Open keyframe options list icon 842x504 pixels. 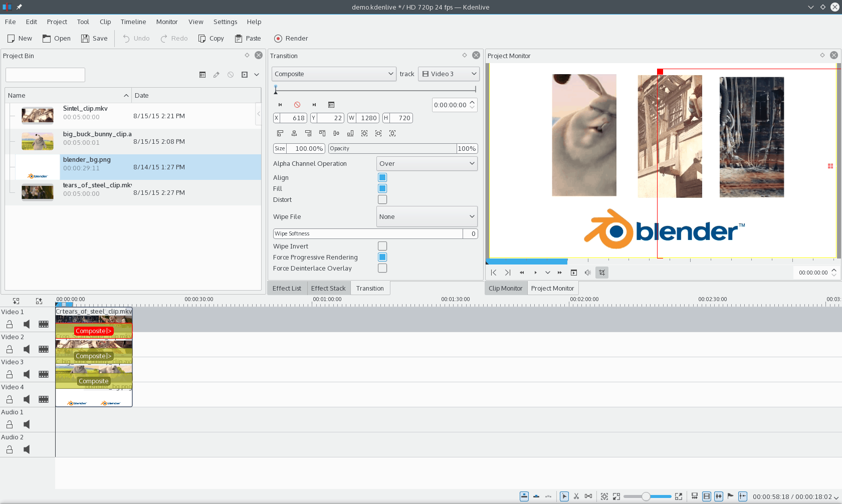tap(331, 105)
